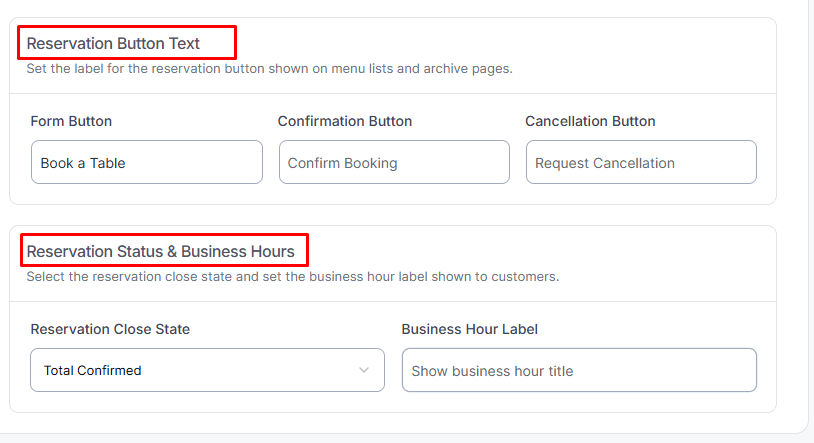Click the Form Button input field
The width and height of the screenshot is (814, 443).
tap(146, 162)
